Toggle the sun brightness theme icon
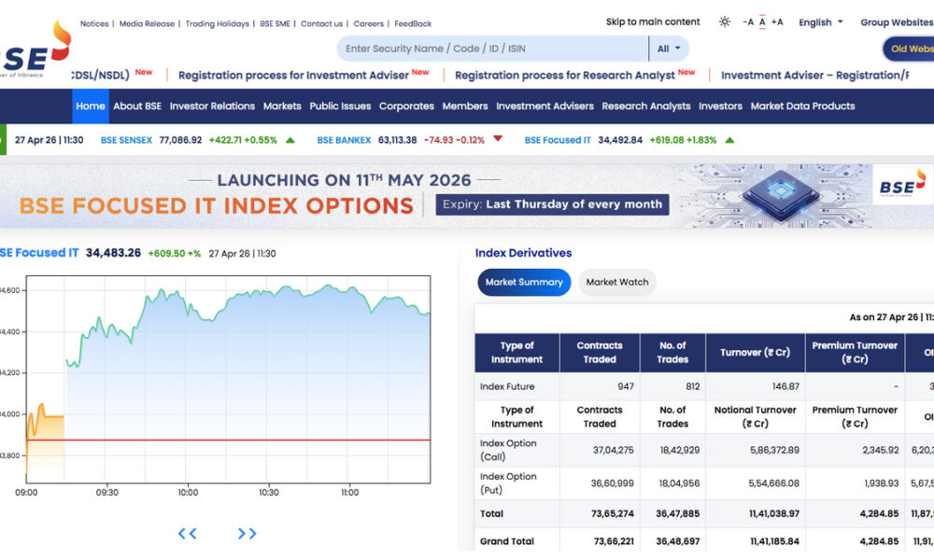Image resolution: width=934 pixels, height=560 pixels. (725, 22)
